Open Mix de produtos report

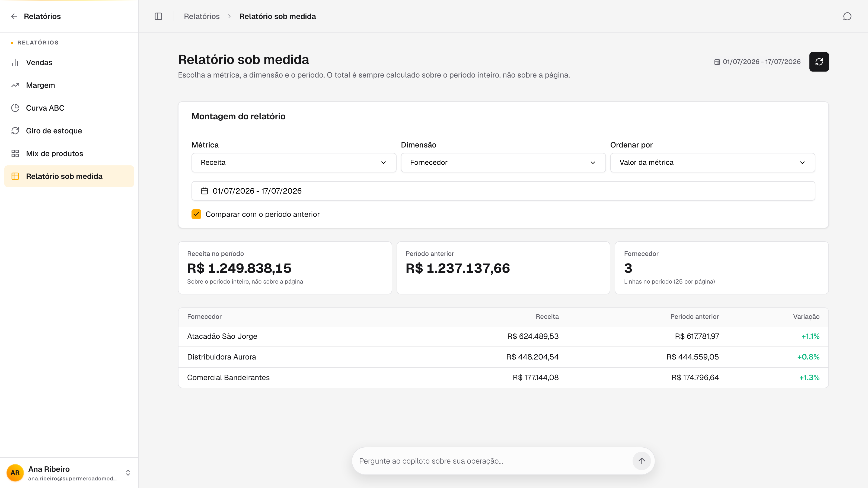(69, 153)
